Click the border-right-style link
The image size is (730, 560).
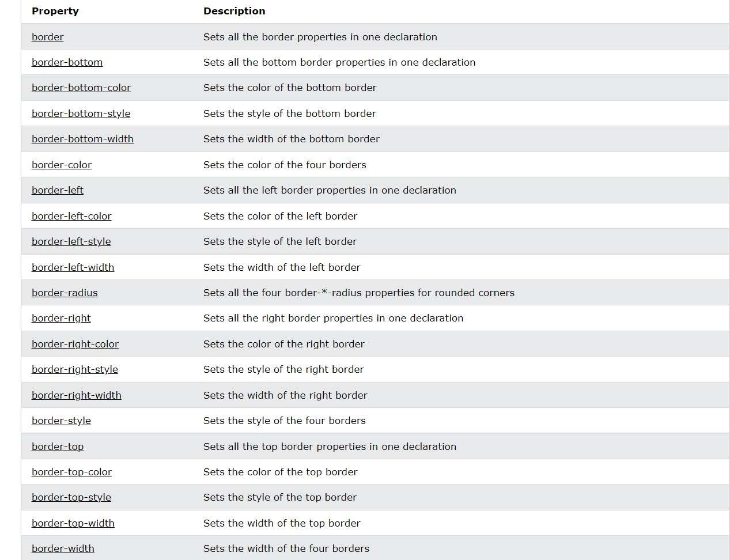tap(75, 369)
